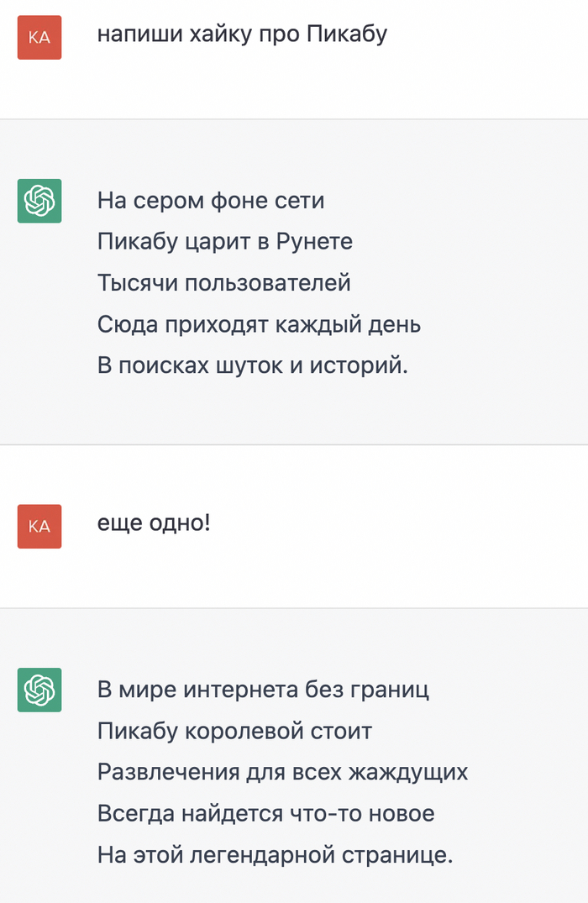Click the first green ChatGPT logo avatar

coord(39,201)
